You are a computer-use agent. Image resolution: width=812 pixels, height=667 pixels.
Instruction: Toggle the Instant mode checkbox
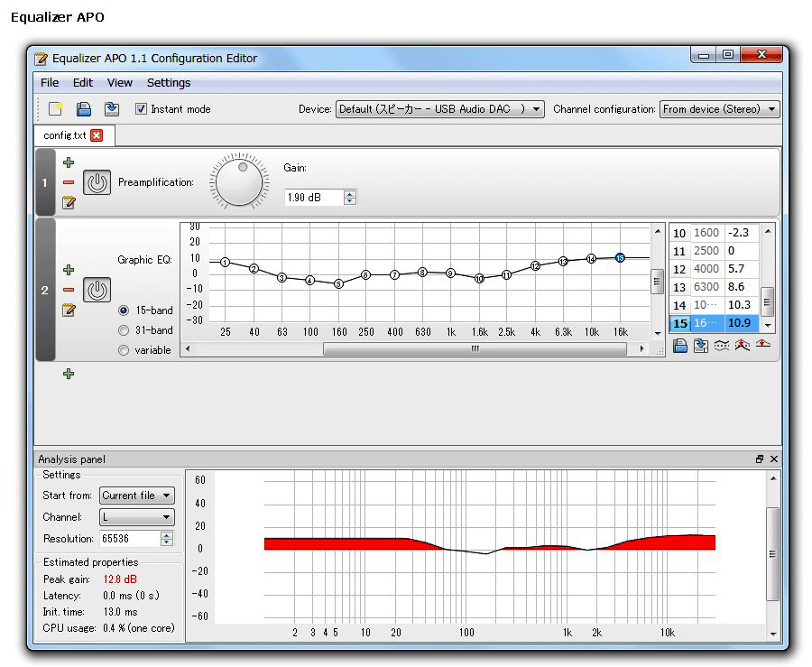click(141, 108)
